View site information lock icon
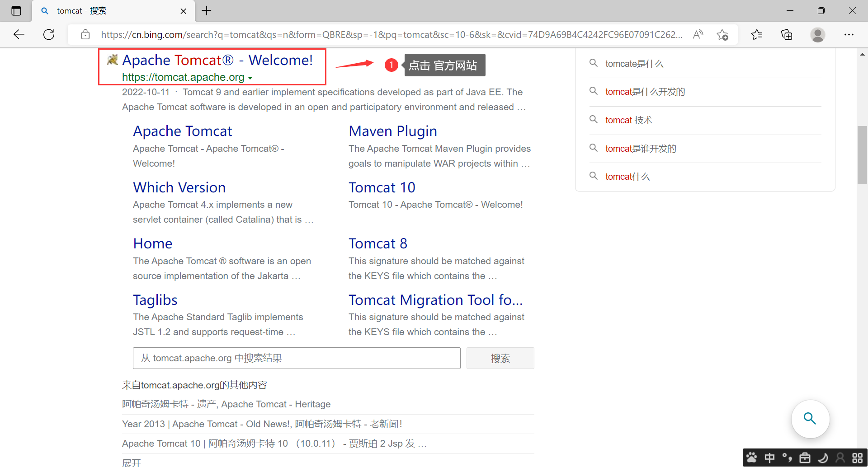This screenshot has width=868, height=467. [85, 35]
